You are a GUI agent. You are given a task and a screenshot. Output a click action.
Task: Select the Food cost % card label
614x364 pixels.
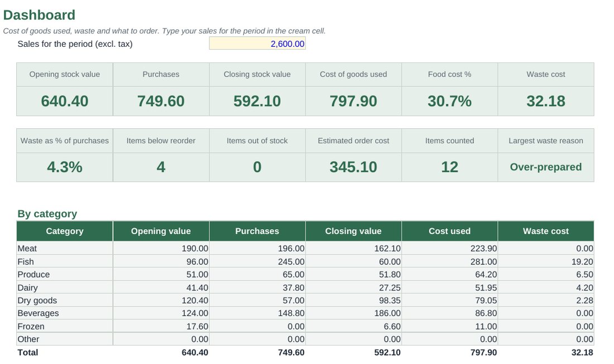pos(449,74)
